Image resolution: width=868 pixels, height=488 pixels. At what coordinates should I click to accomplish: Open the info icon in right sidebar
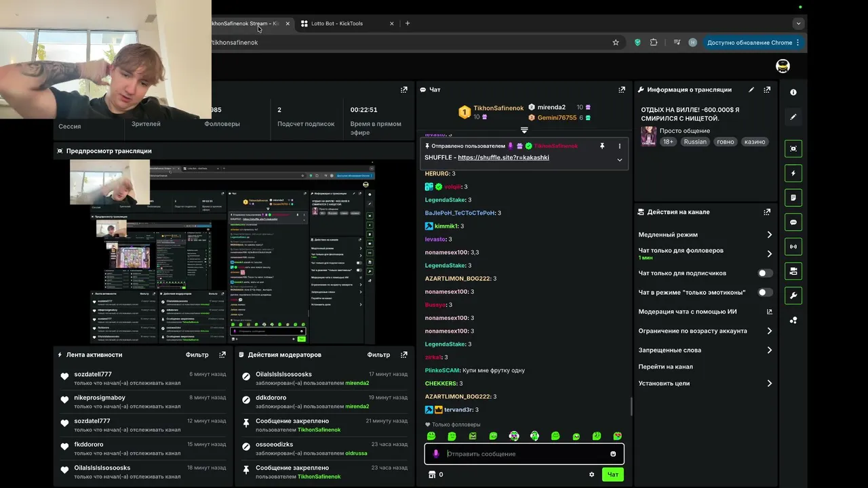[793, 92]
